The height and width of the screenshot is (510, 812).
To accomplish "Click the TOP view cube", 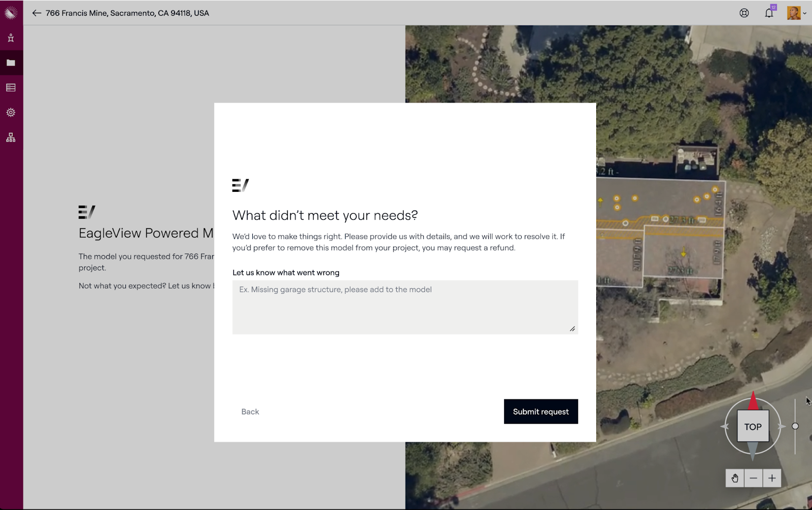I will pos(753,427).
